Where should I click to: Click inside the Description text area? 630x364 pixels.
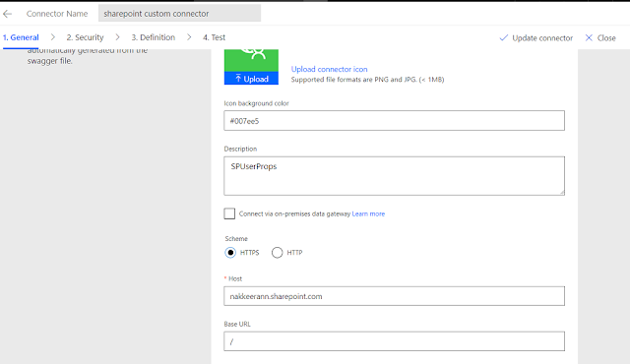point(394,176)
